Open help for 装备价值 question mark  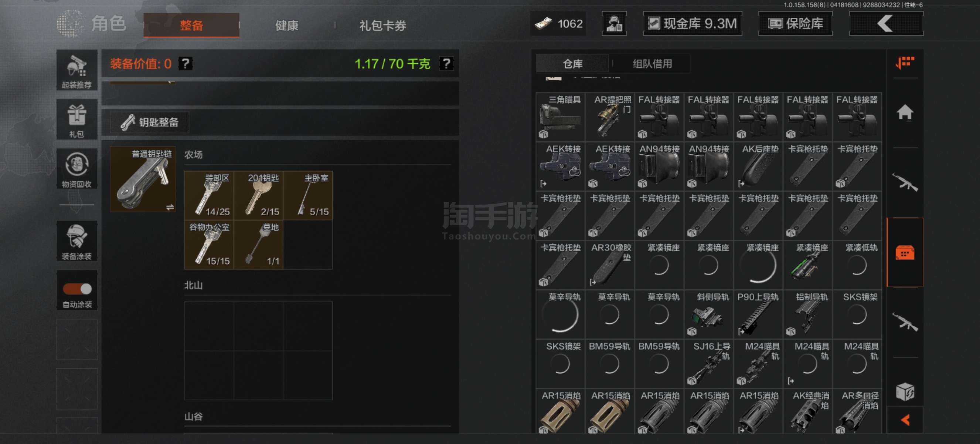(186, 64)
